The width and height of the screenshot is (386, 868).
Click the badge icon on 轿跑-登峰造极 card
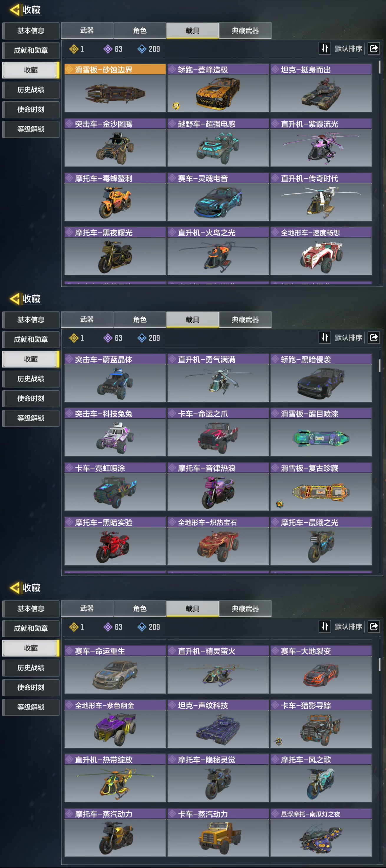pos(176,106)
